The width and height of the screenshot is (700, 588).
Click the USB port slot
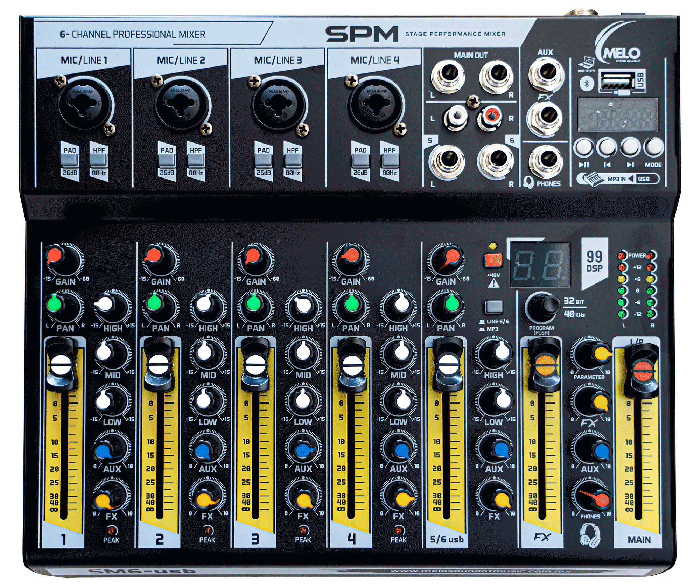(617, 81)
